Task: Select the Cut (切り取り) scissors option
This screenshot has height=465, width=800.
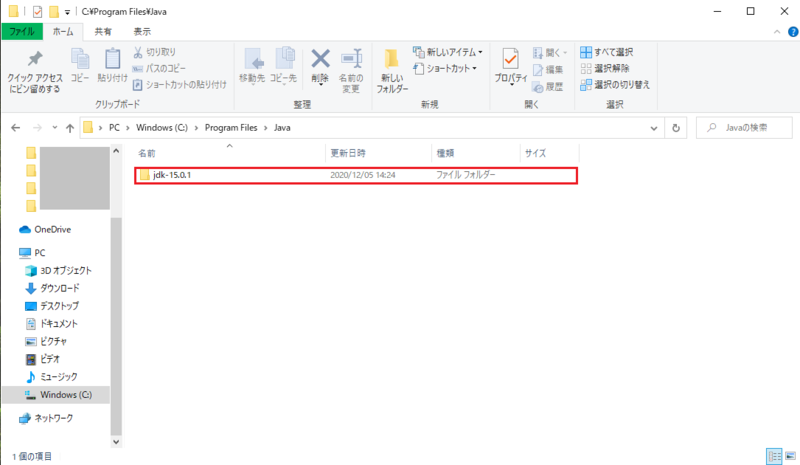Action: click(x=154, y=52)
